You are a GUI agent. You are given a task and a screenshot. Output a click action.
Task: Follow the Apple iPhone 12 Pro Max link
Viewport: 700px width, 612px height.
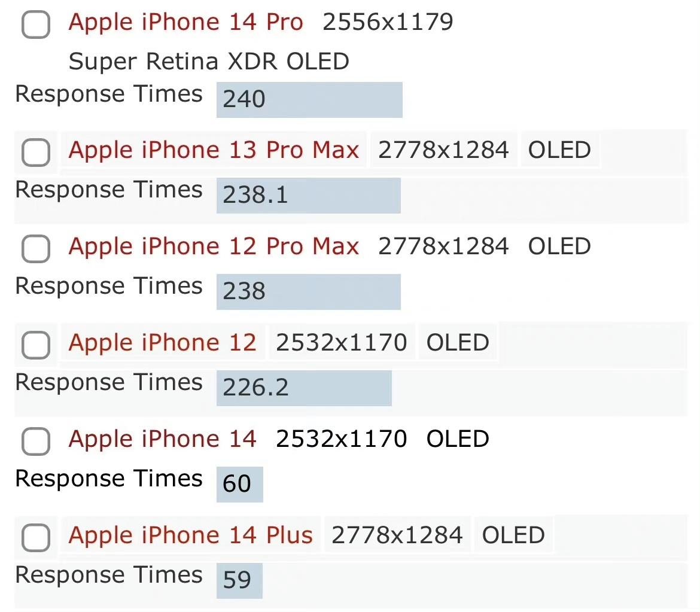pos(214,246)
